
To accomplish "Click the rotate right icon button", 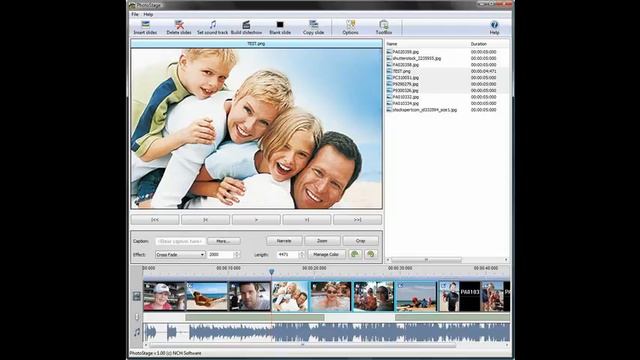I will coord(371,254).
